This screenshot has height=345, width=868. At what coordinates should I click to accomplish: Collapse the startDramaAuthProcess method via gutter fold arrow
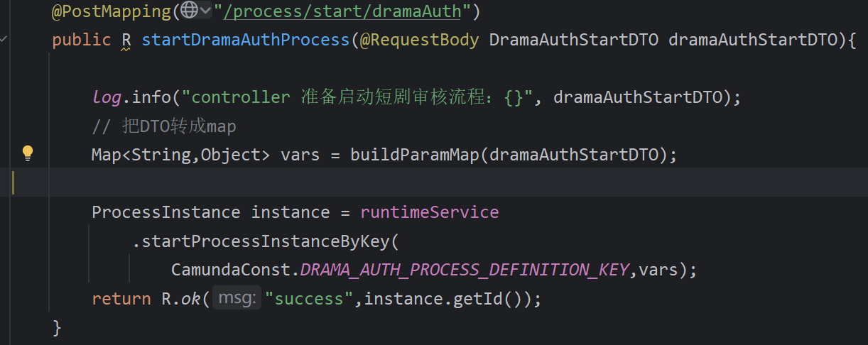4,40
